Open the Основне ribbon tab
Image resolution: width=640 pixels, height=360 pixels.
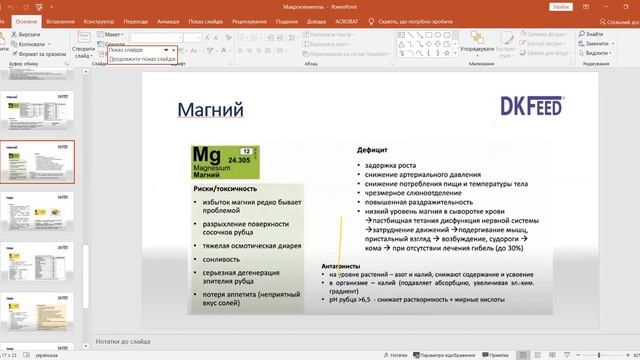click(x=26, y=22)
